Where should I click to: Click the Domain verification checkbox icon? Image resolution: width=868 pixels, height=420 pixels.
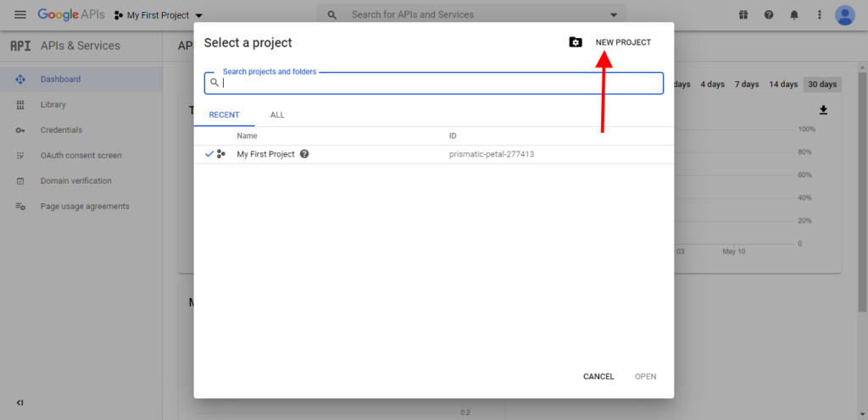tap(20, 180)
